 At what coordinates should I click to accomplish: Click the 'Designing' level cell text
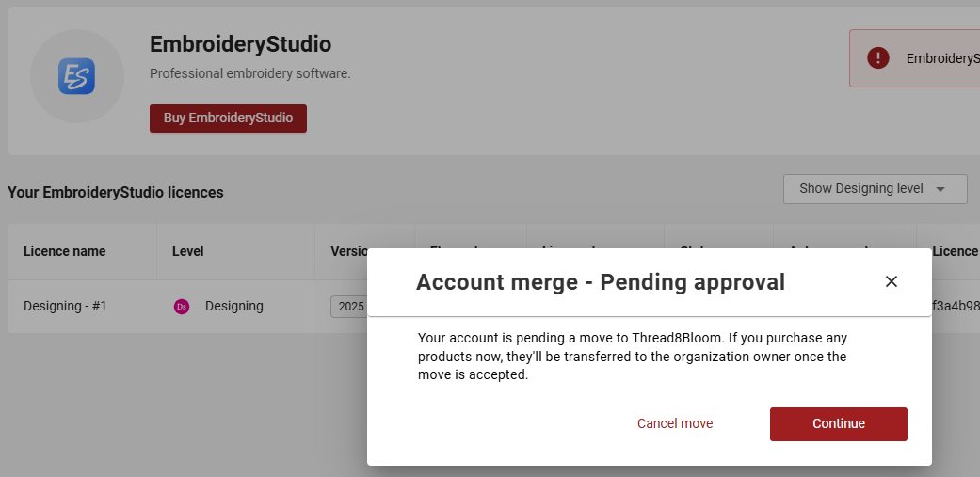point(233,306)
